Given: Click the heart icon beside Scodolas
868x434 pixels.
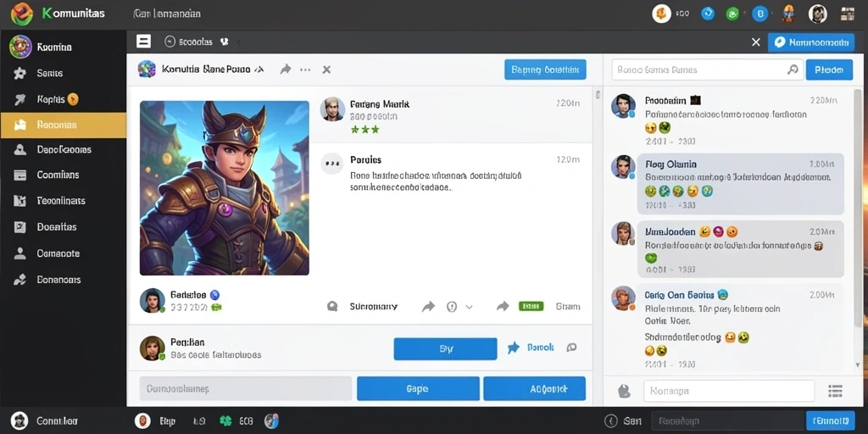Looking at the screenshot, I should [x=225, y=42].
